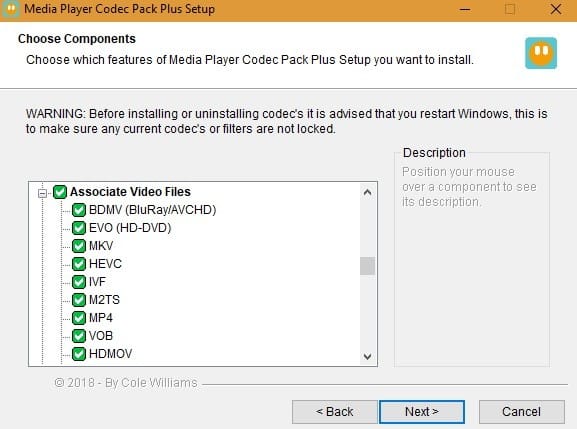Uncheck the IVF checkbox
Viewport: 577px width, 429px height.
pos(79,282)
